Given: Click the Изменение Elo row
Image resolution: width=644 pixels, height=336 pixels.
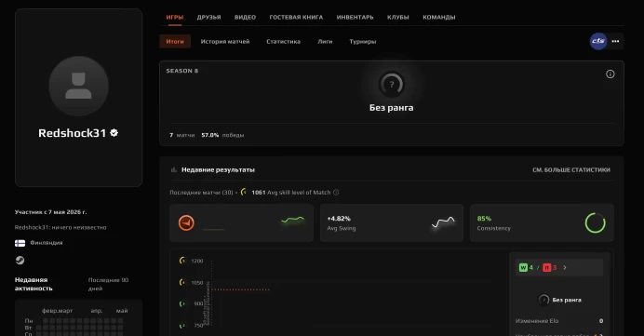Looking at the screenshot, I should coord(559,321).
